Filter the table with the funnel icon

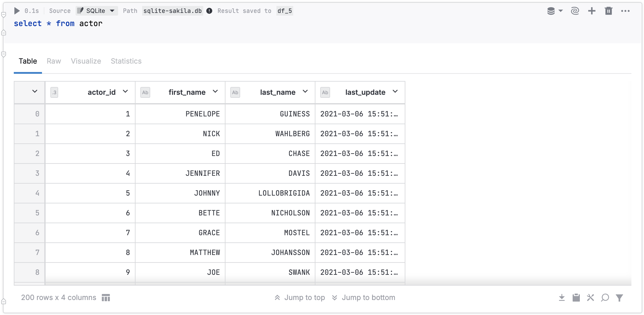(619, 298)
